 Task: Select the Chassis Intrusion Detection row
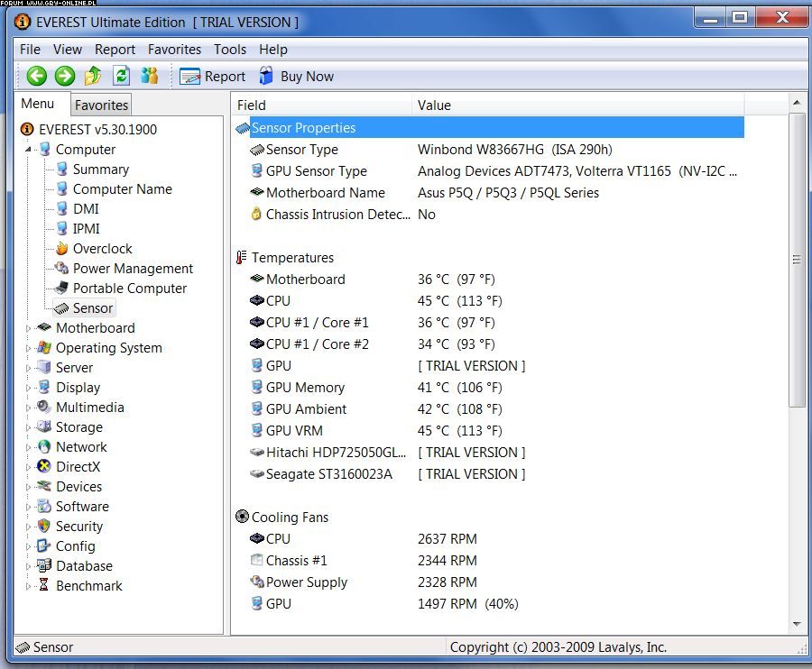489,215
